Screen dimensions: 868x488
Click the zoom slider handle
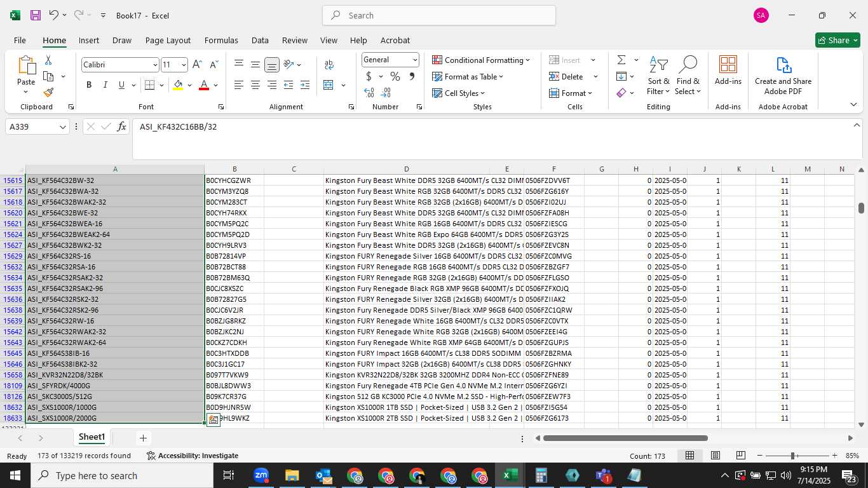click(792, 456)
